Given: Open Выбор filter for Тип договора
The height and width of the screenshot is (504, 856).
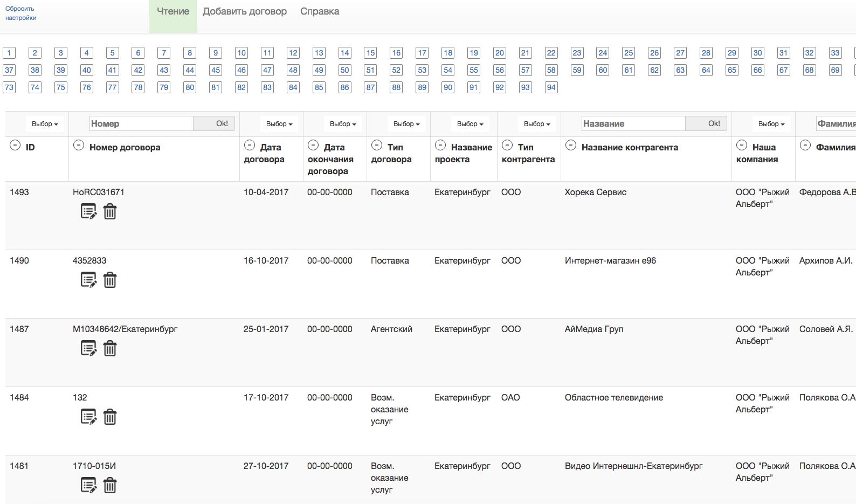Looking at the screenshot, I should pyautogui.click(x=406, y=124).
